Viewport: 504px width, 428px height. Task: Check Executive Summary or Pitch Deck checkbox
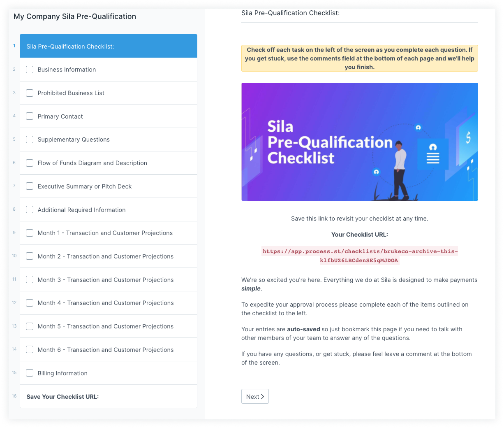click(30, 186)
